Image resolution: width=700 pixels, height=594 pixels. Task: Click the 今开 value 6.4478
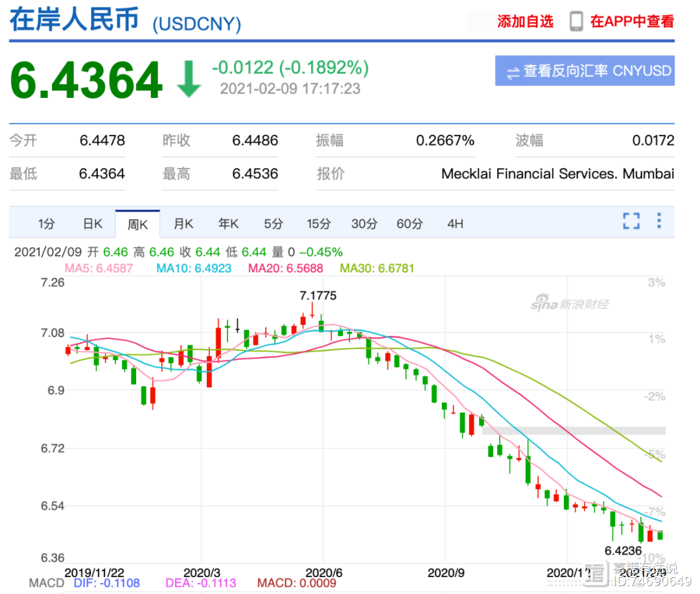(102, 141)
